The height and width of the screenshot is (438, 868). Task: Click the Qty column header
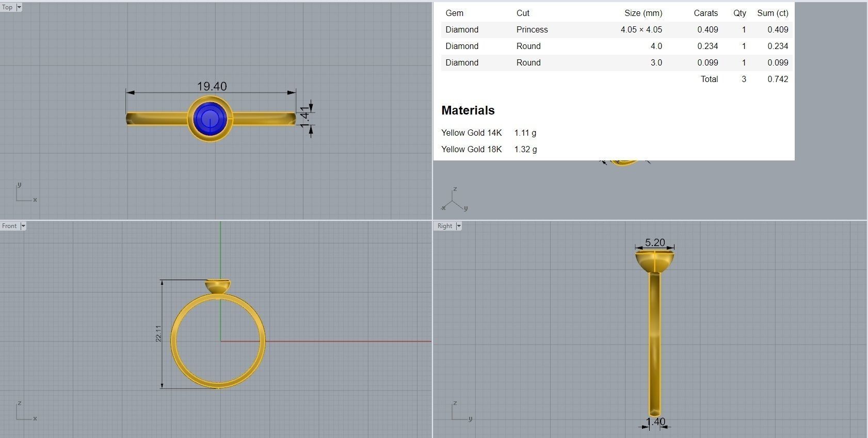point(740,13)
